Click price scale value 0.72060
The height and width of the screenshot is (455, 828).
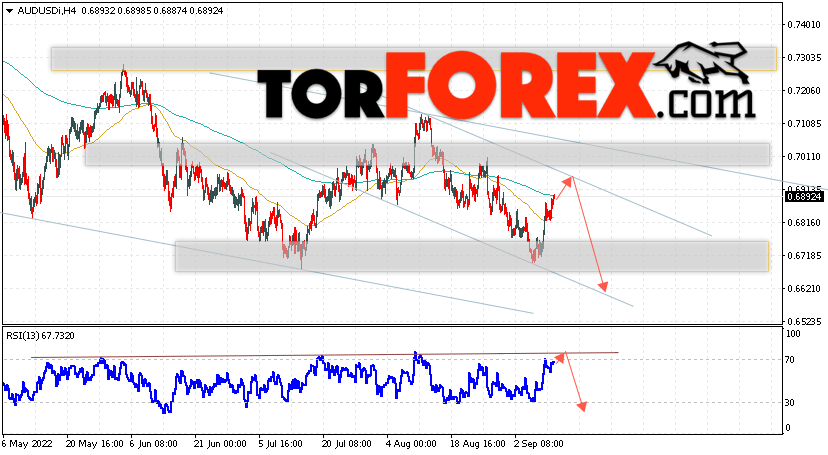pos(804,91)
